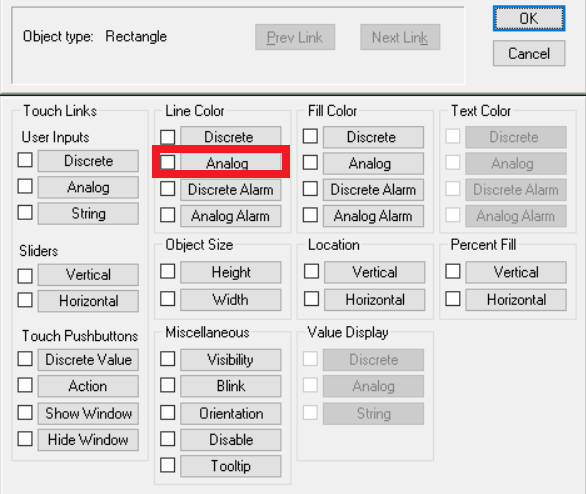The width and height of the screenshot is (586, 494).
Task: Check Location Horizontal checkbox
Action: click(x=311, y=299)
